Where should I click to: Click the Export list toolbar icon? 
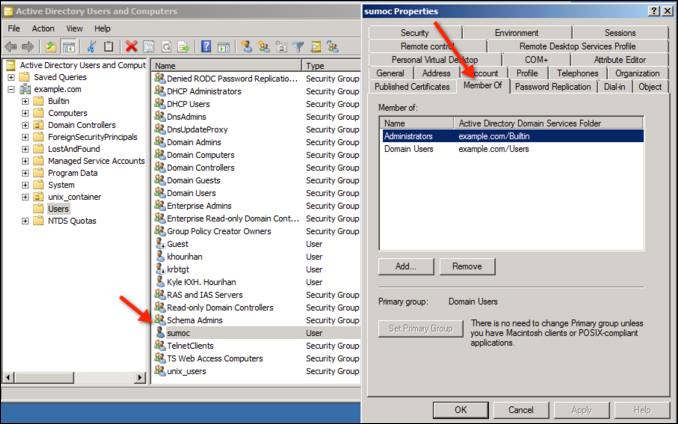pyautogui.click(x=184, y=46)
